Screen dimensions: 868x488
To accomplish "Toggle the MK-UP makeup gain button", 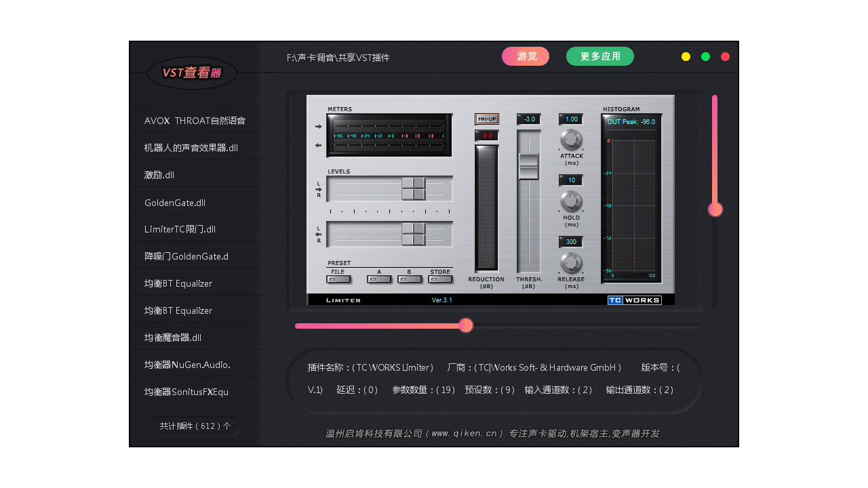I will (486, 119).
